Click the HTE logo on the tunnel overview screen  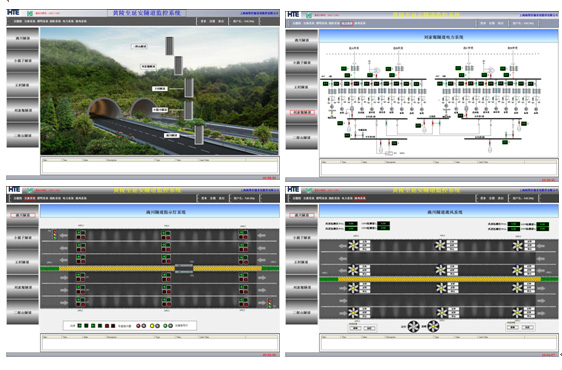[x=13, y=13]
